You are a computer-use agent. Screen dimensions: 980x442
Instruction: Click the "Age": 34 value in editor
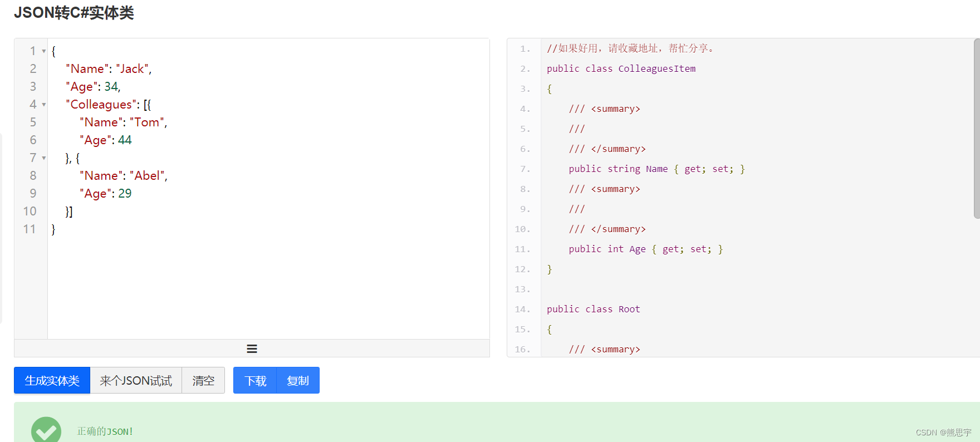coord(111,87)
